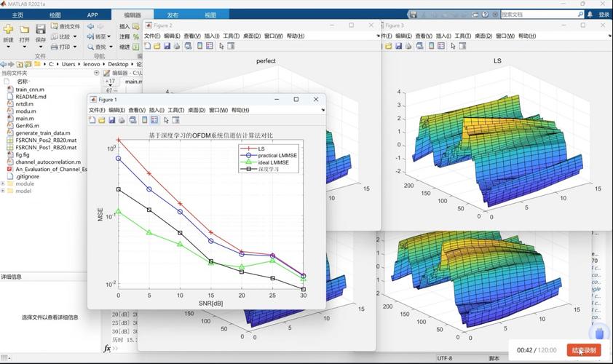Click Insert Legend icon in Figure 1 toolbar
Viewport: 613px width, 364px height.
click(154, 120)
